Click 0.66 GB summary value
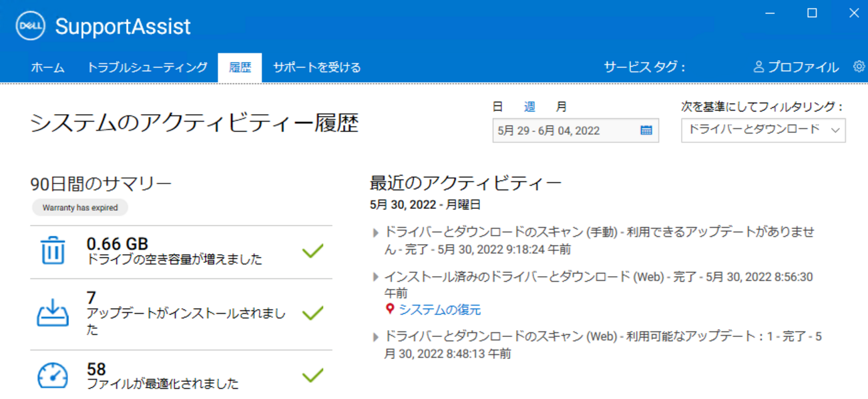The height and width of the screenshot is (399, 868). click(118, 244)
